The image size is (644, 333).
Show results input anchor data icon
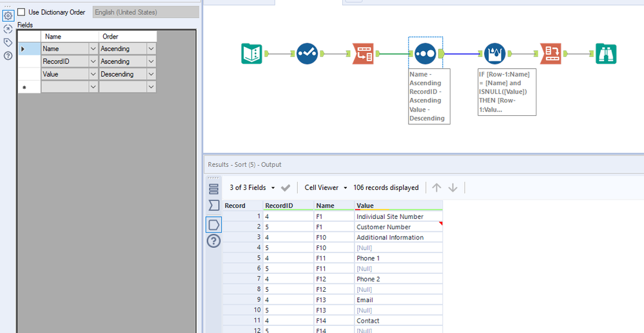coord(213,205)
